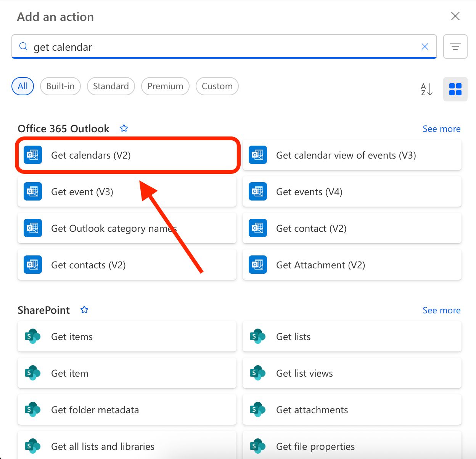
Task: Favorite the Office 365 Outlook connector
Action: (124, 128)
